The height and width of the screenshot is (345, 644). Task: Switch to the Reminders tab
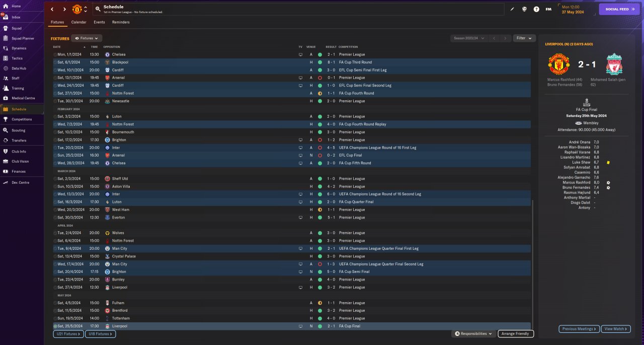pos(121,22)
